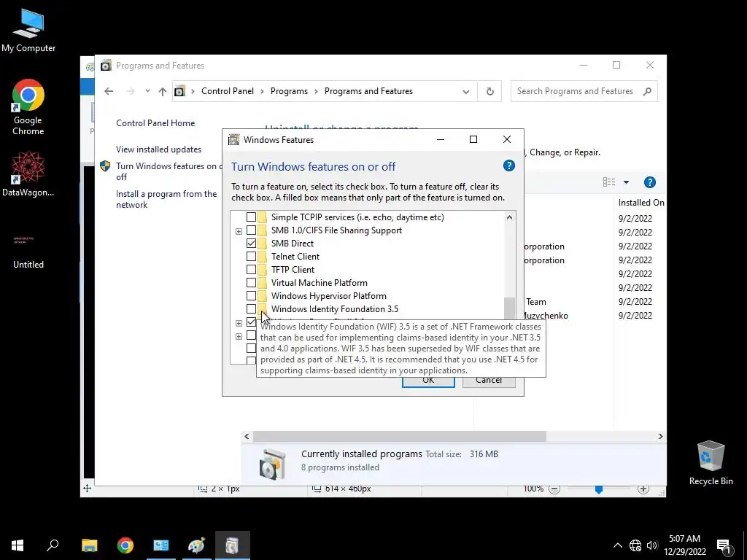
Task: Select the Programs and Features breadcrumb
Action: point(368,91)
